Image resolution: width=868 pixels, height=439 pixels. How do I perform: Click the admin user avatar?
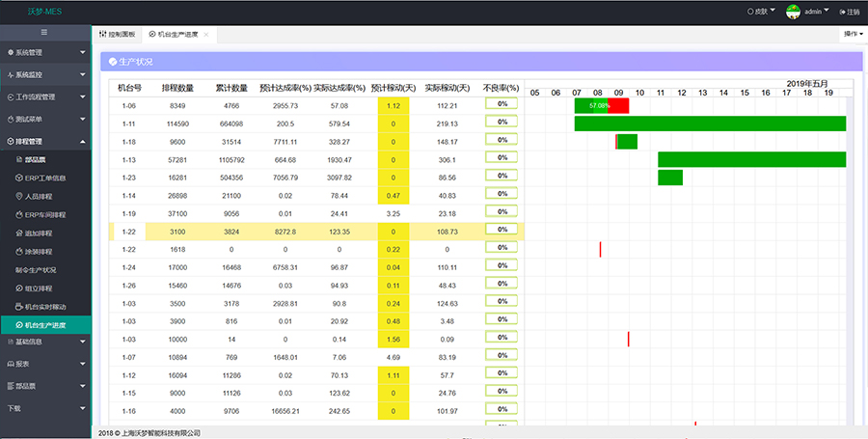point(793,12)
